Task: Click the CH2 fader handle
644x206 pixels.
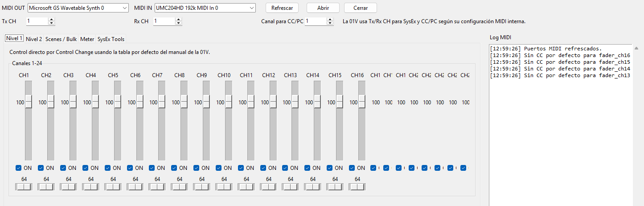Action: pyautogui.click(x=51, y=102)
